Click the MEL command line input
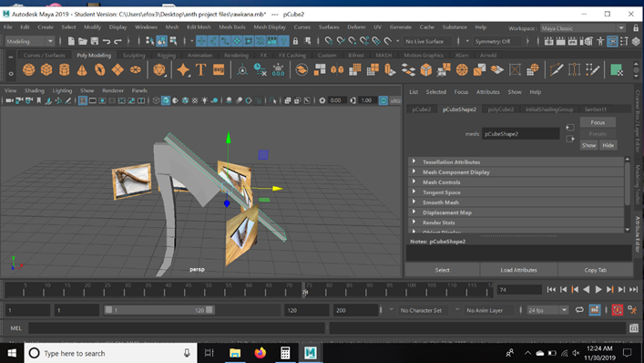The width and height of the screenshot is (644, 363). [x=177, y=328]
